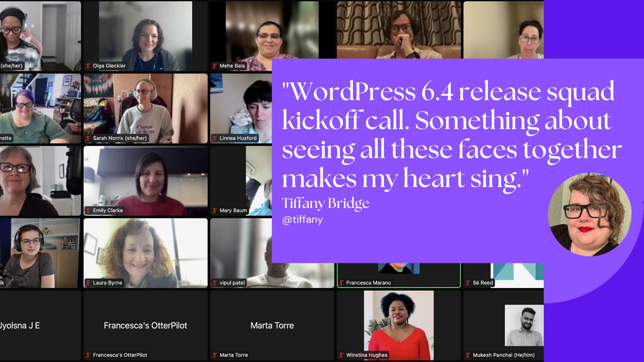Click Olga Gleckler's muted microphone icon
This screenshot has width=644, height=362.
88,66
